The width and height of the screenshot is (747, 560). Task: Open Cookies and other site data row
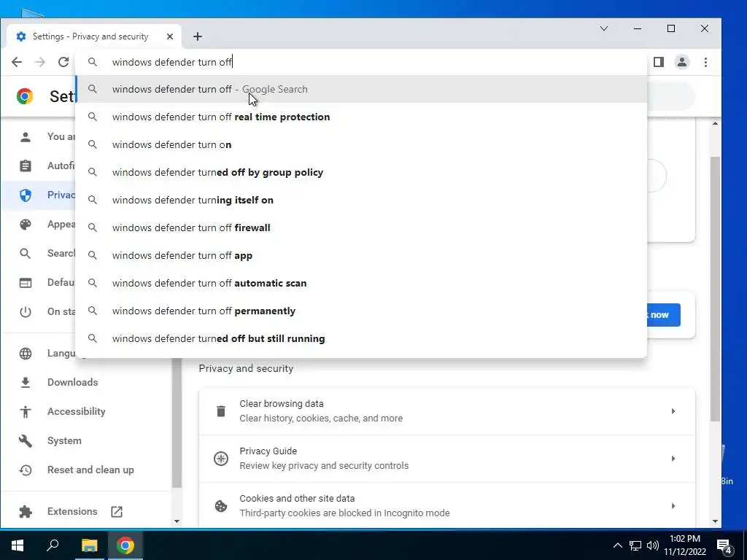[x=447, y=505]
